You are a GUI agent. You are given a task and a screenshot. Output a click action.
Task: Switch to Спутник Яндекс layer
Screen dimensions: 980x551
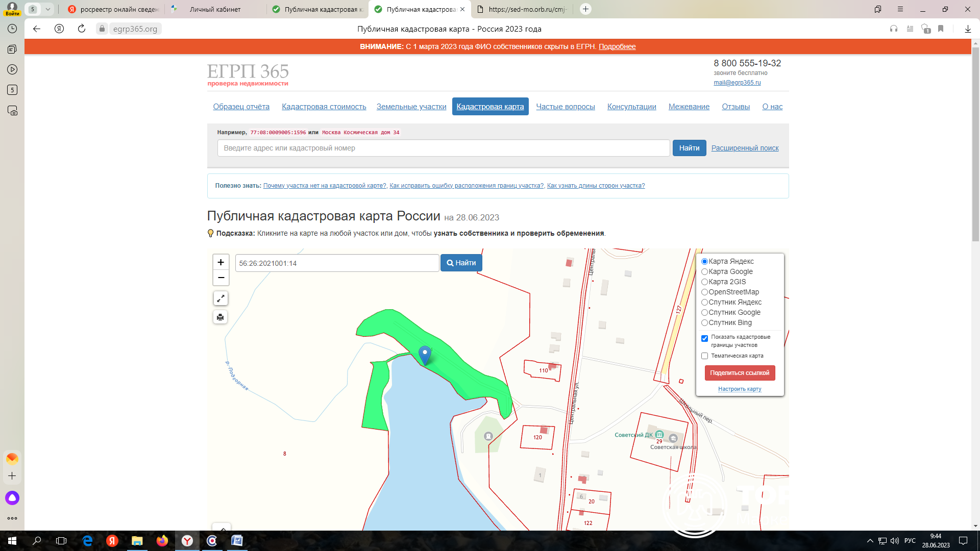[704, 303]
